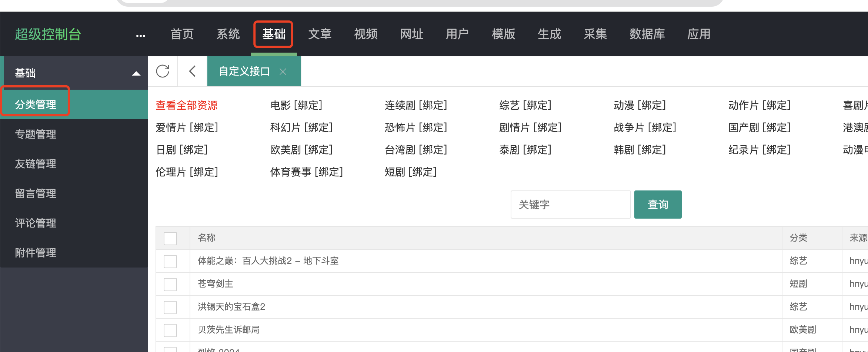Image resolution: width=868 pixels, height=352 pixels.
Task: Open the 视频 top menu
Action: 365,34
